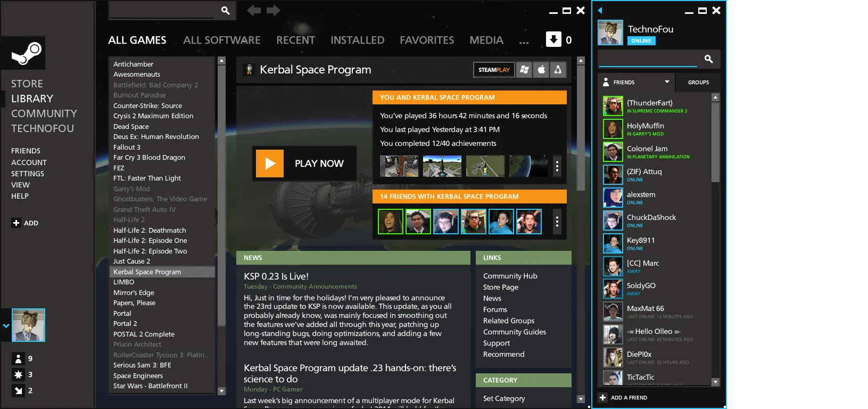Click friends list scrollbar down arrow
868x409 pixels.
(715, 382)
